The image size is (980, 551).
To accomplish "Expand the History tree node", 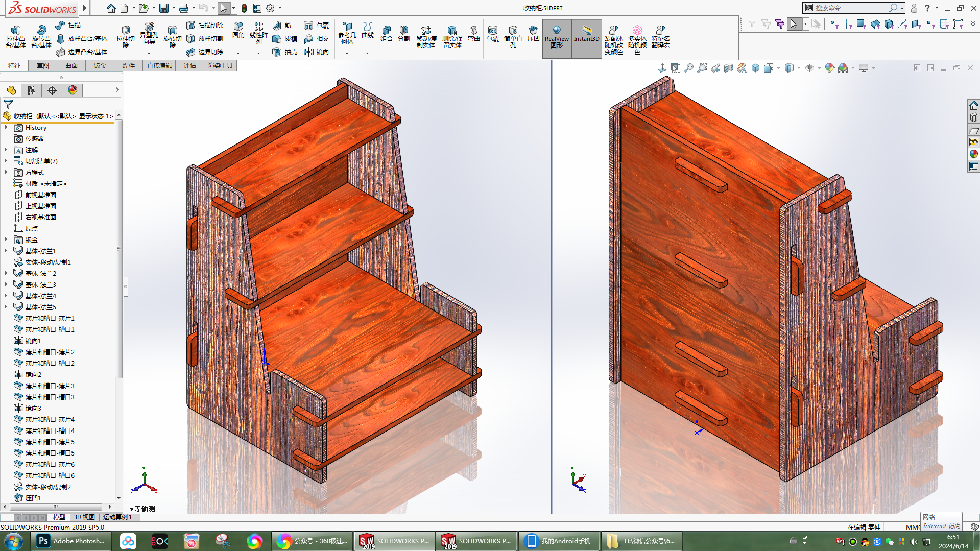I will tap(6, 127).
